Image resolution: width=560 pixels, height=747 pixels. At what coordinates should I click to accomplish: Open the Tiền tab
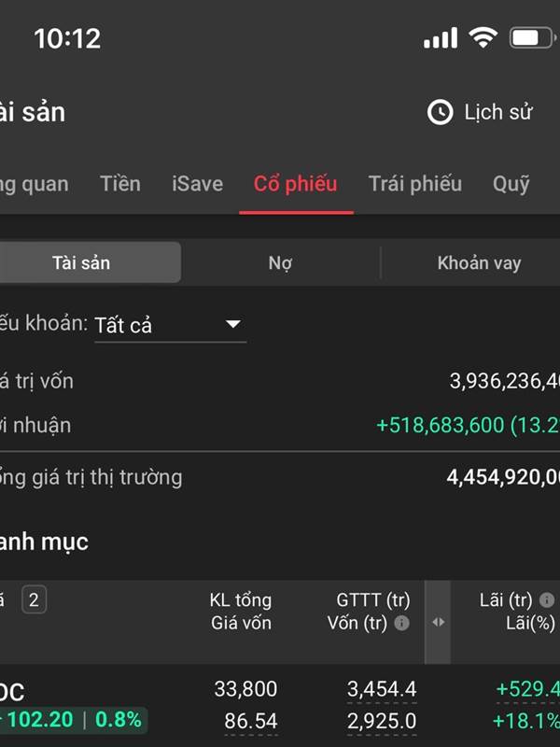(x=120, y=184)
